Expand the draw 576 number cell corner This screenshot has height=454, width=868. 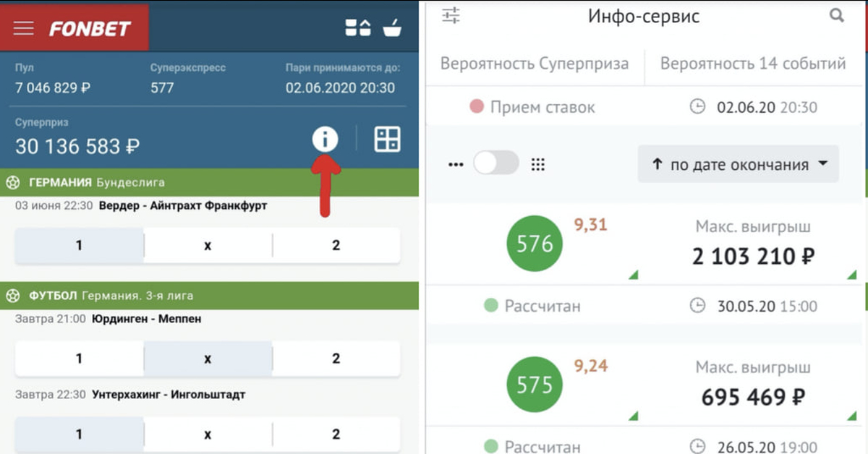click(633, 275)
